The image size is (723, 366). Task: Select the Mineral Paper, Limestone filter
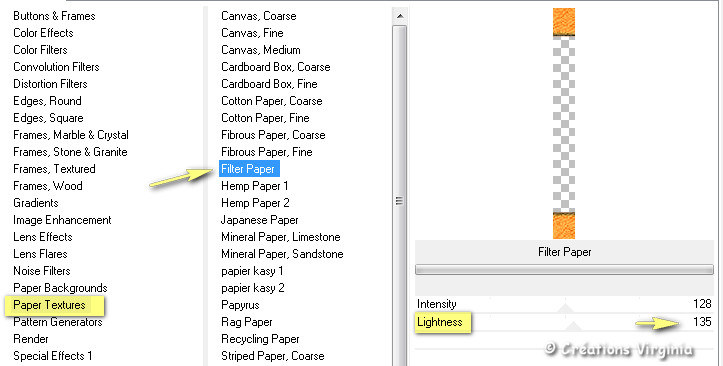(x=281, y=238)
